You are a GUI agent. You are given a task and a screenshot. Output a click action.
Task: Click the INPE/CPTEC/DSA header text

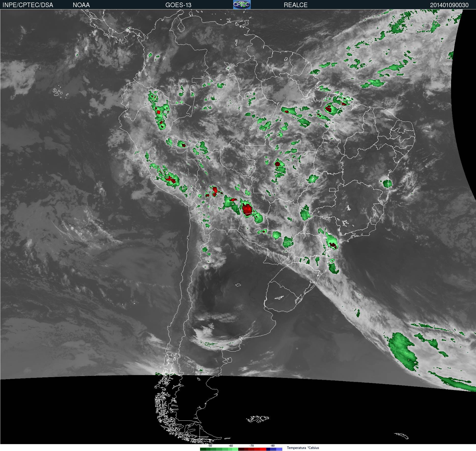[x=28, y=5]
